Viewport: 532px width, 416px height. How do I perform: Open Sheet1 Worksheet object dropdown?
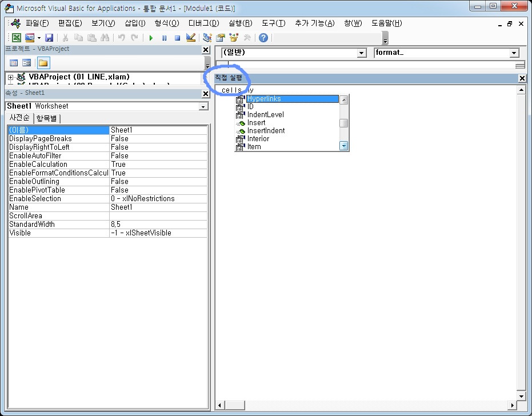click(203, 106)
